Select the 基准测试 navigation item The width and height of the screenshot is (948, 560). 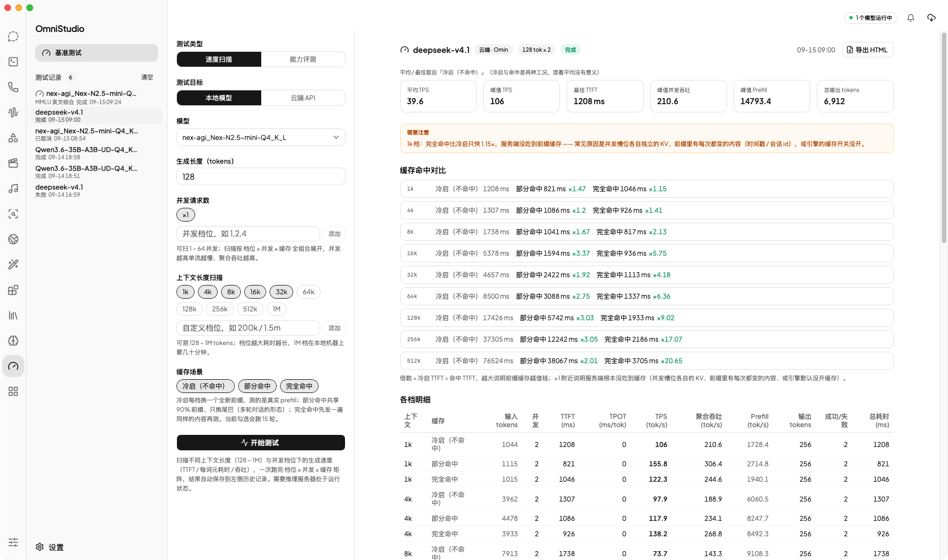(96, 53)
